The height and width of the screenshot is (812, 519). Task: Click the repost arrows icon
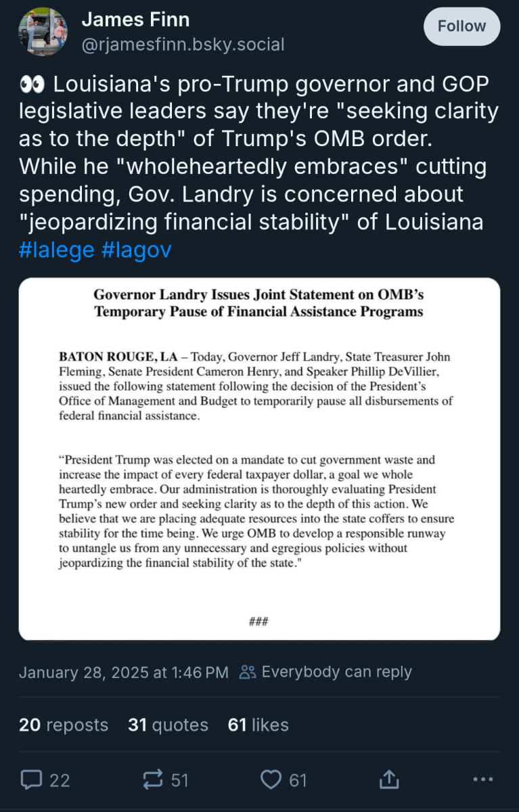[x=153, y=780]
